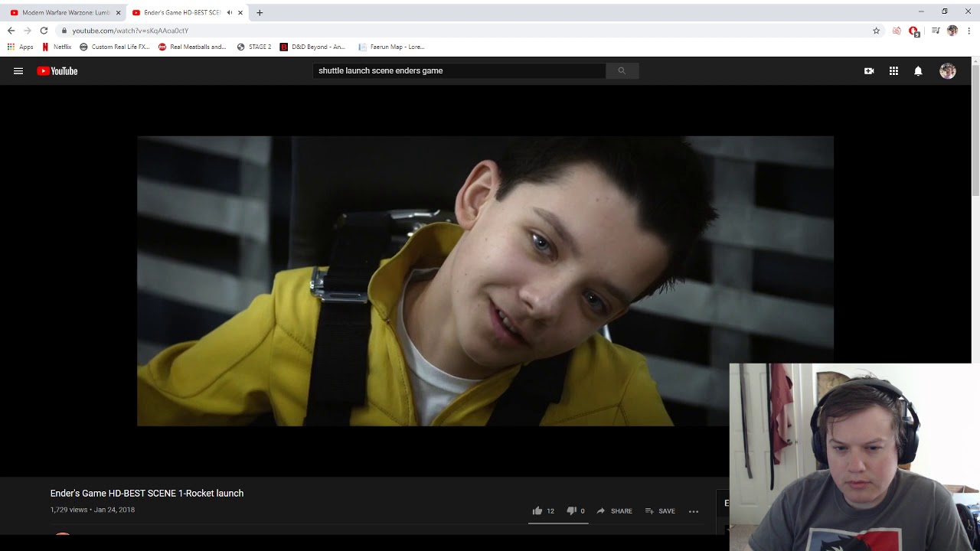The image size is (980, 551).
Task: Open the STAGE 2 bookmark
Action: pyautogui.click(x=254, y=47)
